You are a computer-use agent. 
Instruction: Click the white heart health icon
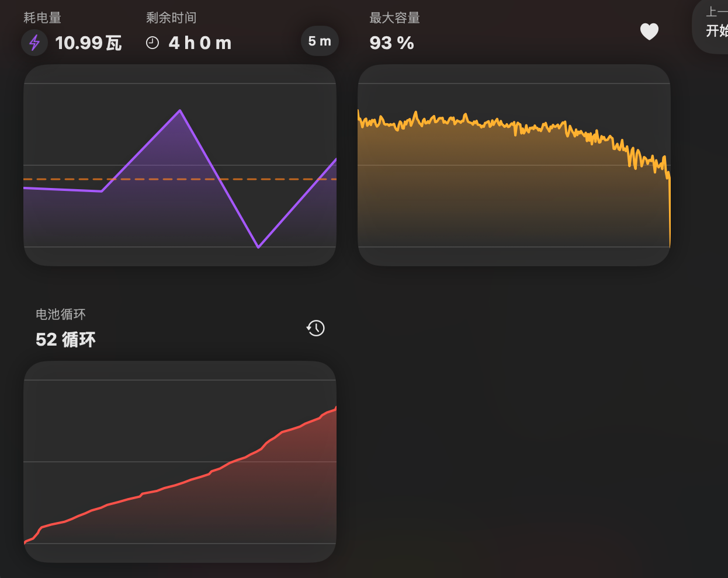(649, 32)
